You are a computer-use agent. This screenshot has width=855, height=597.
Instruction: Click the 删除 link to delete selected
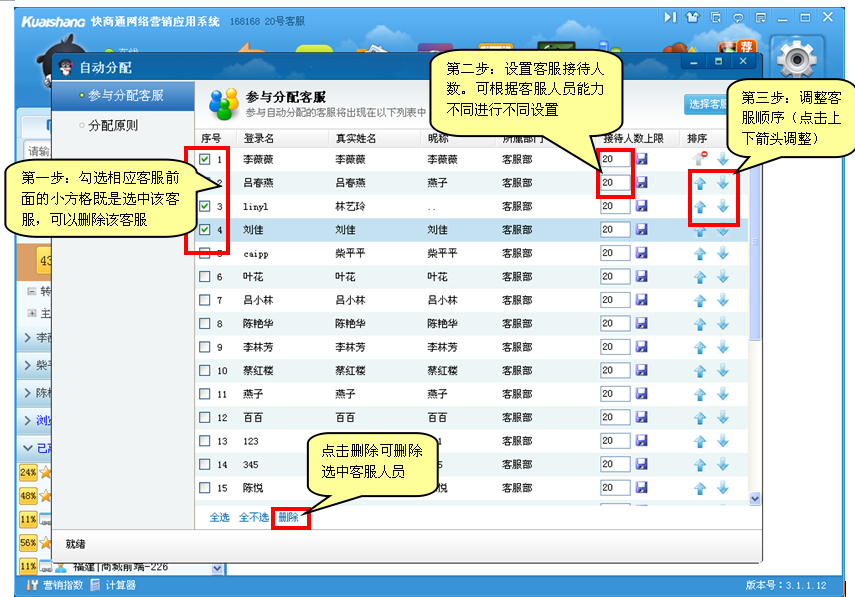click(288, 517)
